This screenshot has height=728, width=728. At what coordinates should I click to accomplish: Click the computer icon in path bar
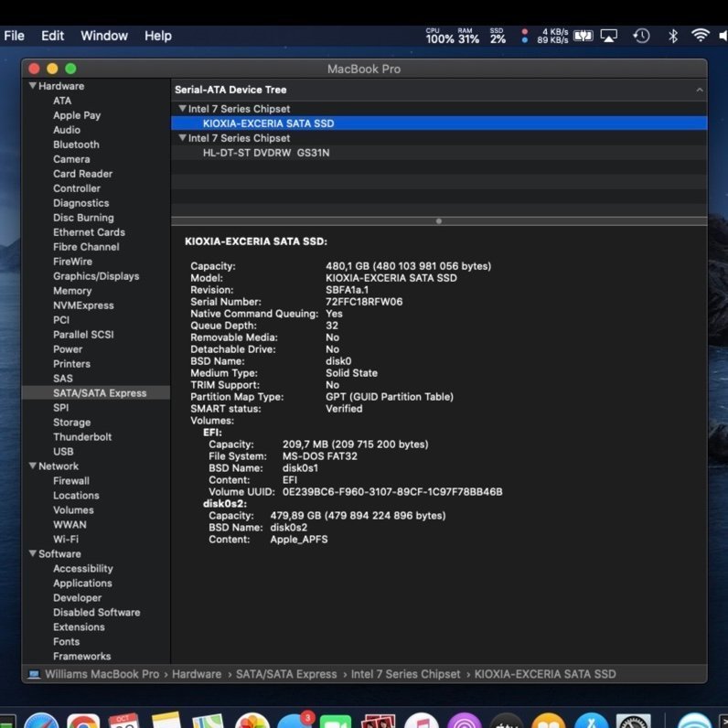pyautogui.click(x=34, y=674)
